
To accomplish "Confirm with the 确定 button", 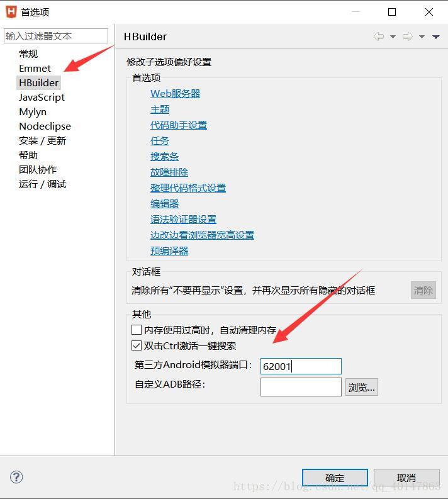I will click(x=335, y=478).
